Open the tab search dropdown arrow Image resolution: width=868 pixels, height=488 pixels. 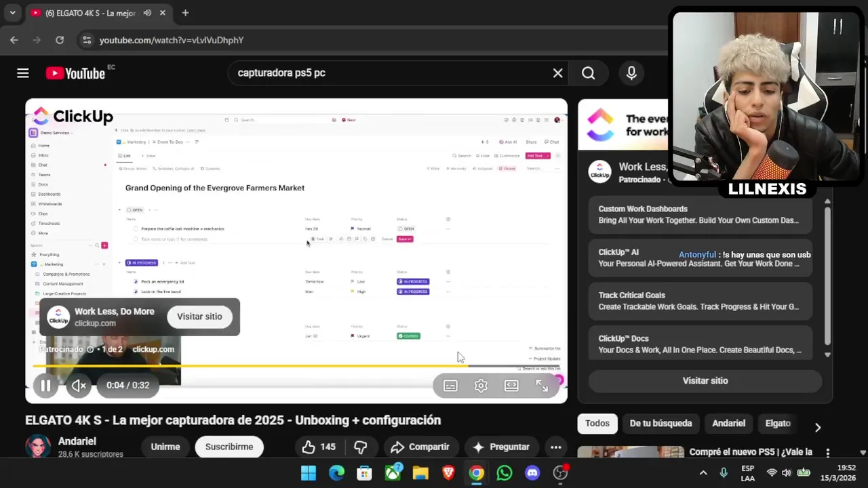point(12,13)
